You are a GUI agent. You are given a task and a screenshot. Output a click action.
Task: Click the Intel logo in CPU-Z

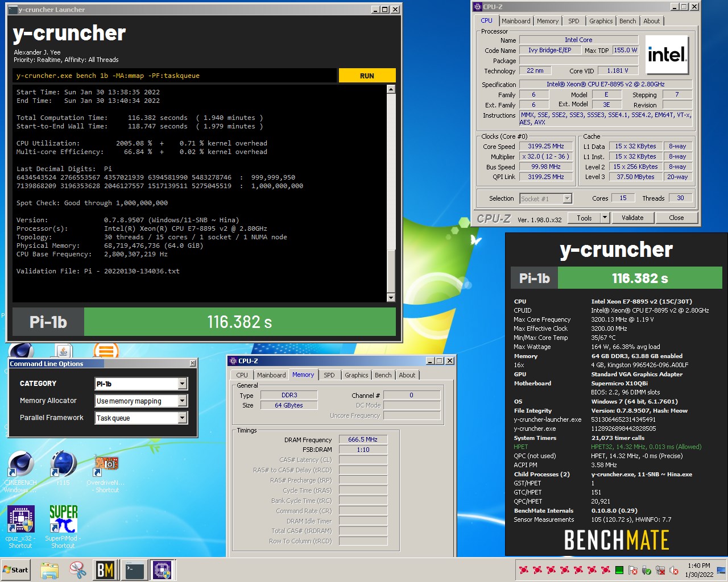click(x=667, y=55)
